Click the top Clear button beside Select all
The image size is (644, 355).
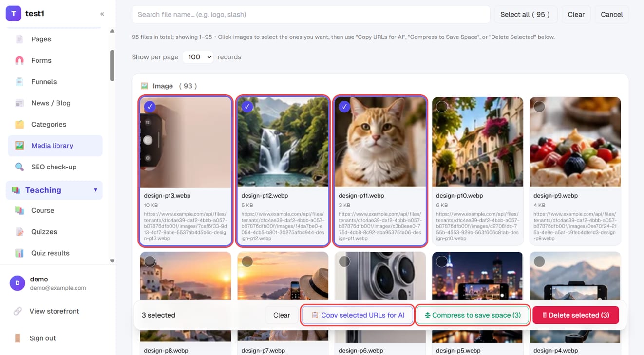tap(576, 14)
